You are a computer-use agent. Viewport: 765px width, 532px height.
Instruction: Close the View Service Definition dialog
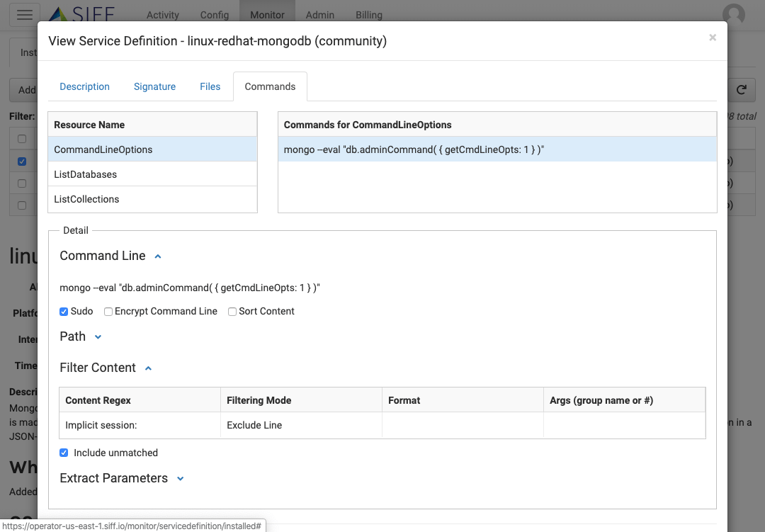pos(713,38)
